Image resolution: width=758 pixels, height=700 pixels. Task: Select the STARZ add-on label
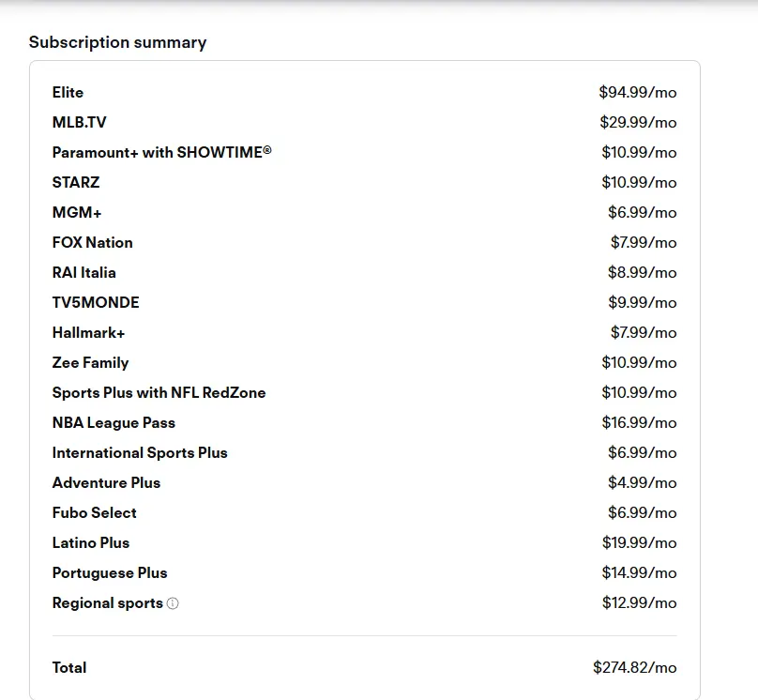point(76,182)
